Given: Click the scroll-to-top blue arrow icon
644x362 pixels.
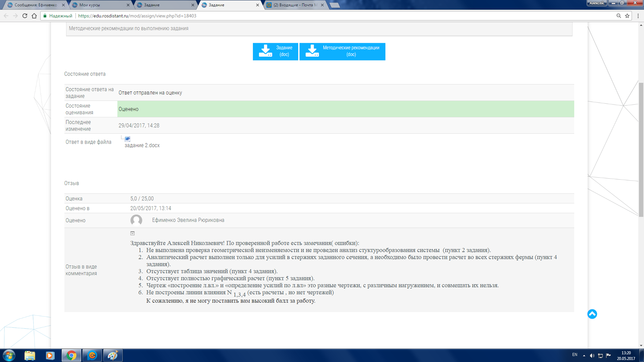Looking at the screenshot, I should (592, 314).
